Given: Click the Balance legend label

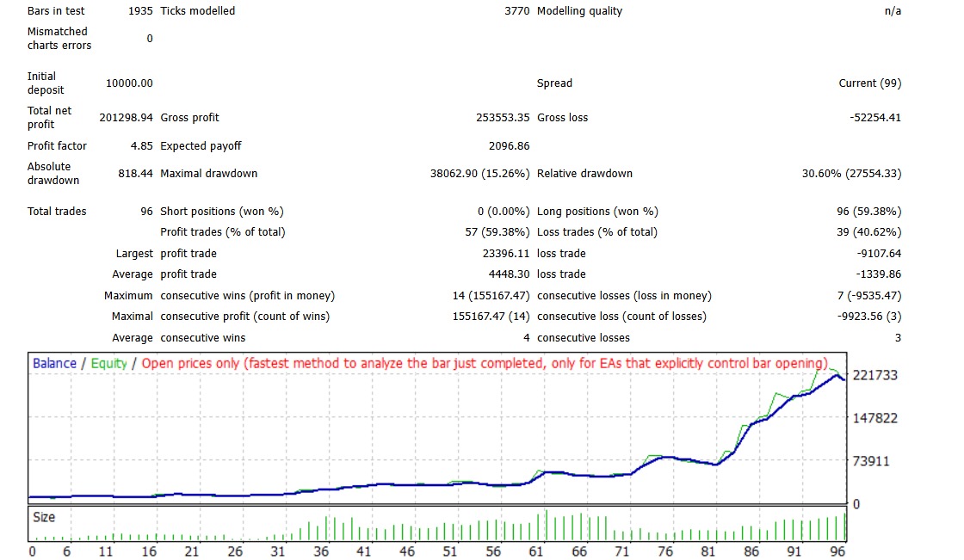Looking at the screenshot, I should 55,363.
